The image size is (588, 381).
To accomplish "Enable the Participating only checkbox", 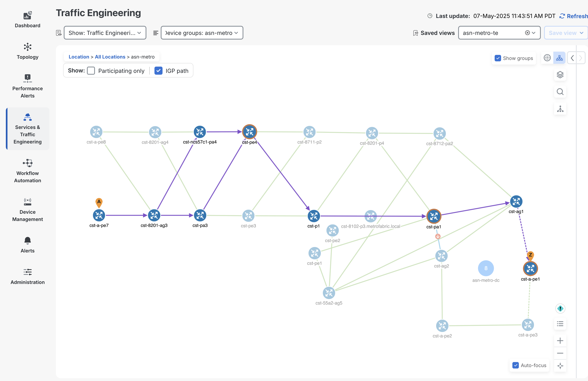I will [91, 71].
